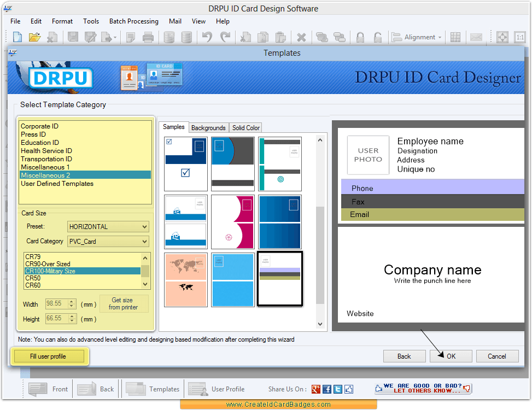Click the Cut scissors icon

[x=245, y=37]
